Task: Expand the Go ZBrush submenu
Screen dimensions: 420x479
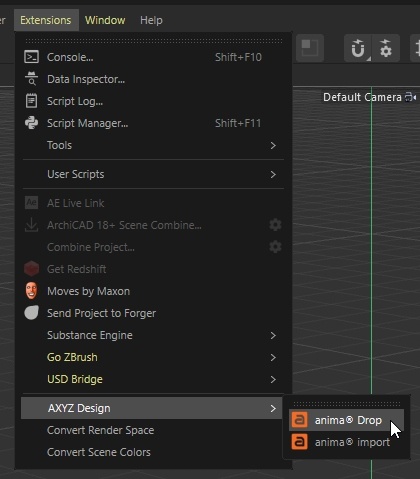Action: (x=153, y=357)
